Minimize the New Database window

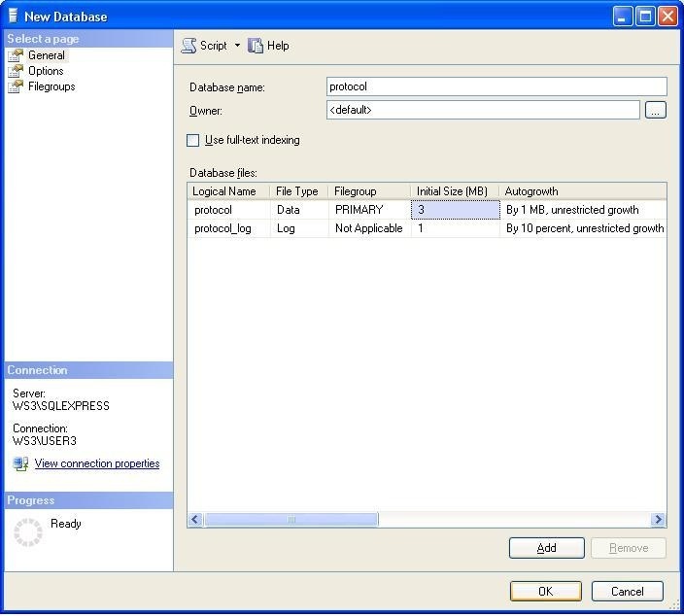click(622, 17)
